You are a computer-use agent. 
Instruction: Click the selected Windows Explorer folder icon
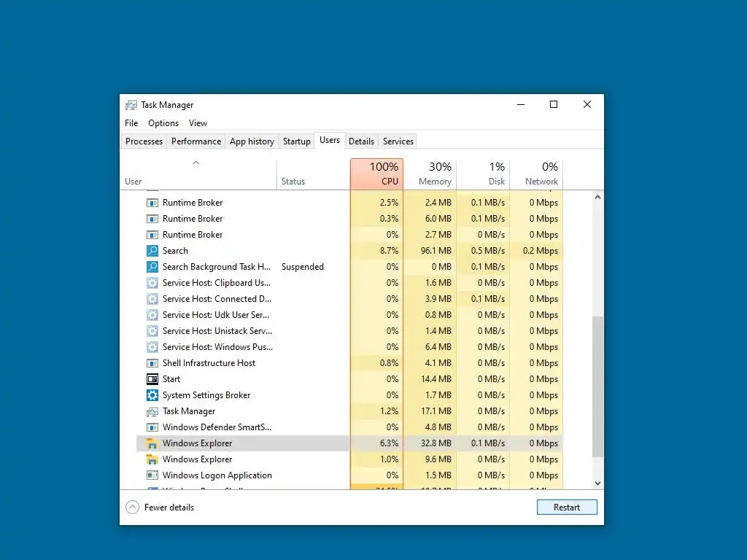click(152, 443)
